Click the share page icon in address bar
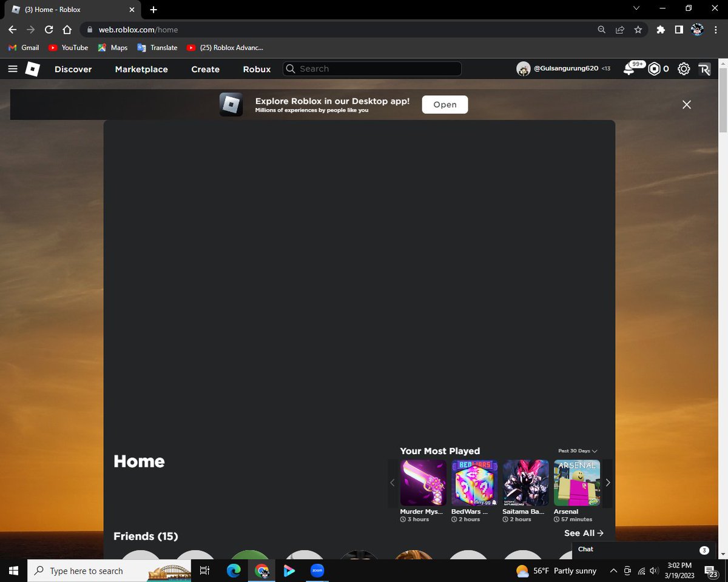 619,29
